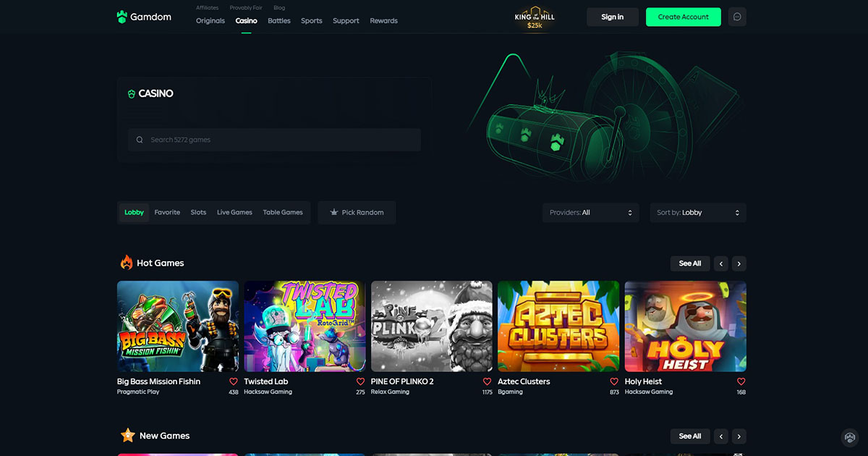Switch to the Slots tab
This screenshot has width=868, height=456.
point(198,213)
